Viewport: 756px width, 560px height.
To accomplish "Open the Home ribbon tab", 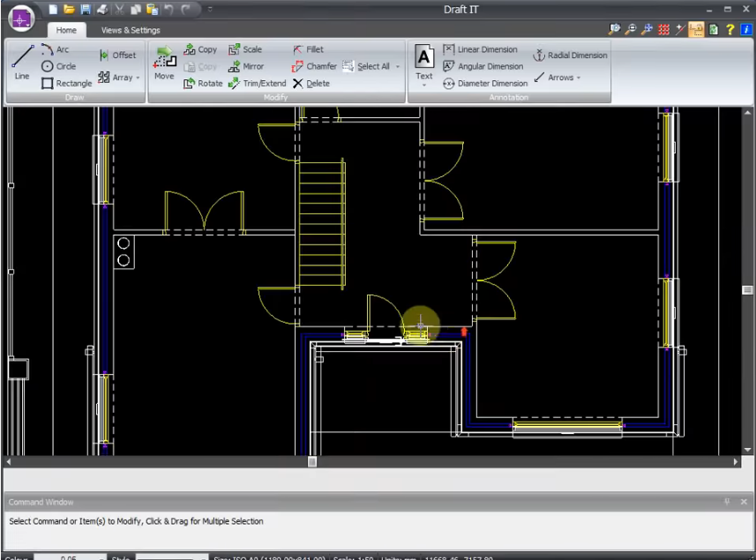I will pyautogui.click(x=66, y=30).
